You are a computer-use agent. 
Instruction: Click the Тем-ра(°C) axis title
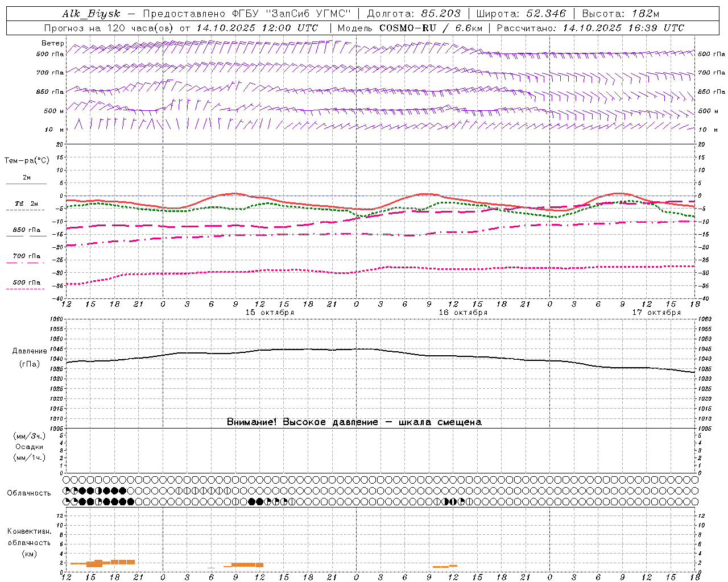(x=27, y=161)
